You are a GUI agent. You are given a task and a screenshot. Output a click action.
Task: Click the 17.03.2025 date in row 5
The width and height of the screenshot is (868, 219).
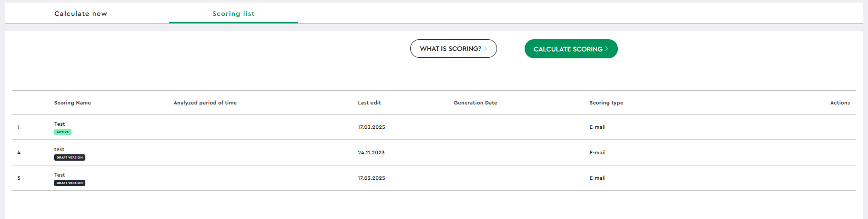[x=371, y=178]
